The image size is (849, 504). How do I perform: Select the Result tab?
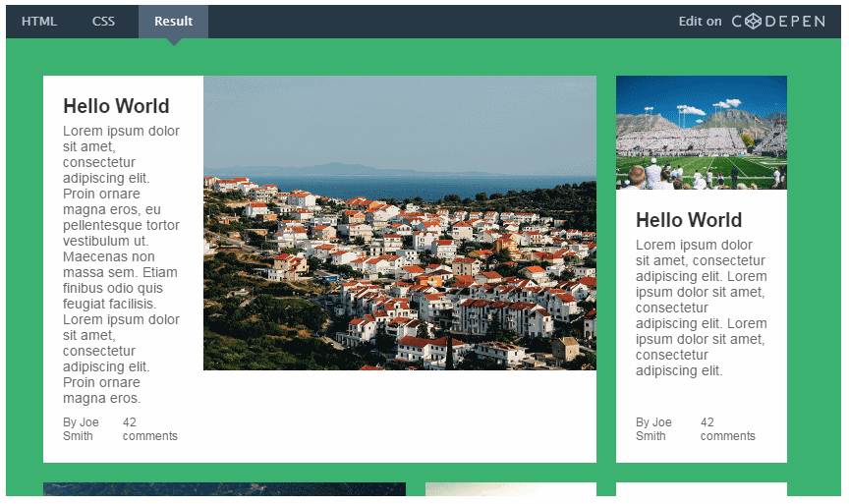173,21
